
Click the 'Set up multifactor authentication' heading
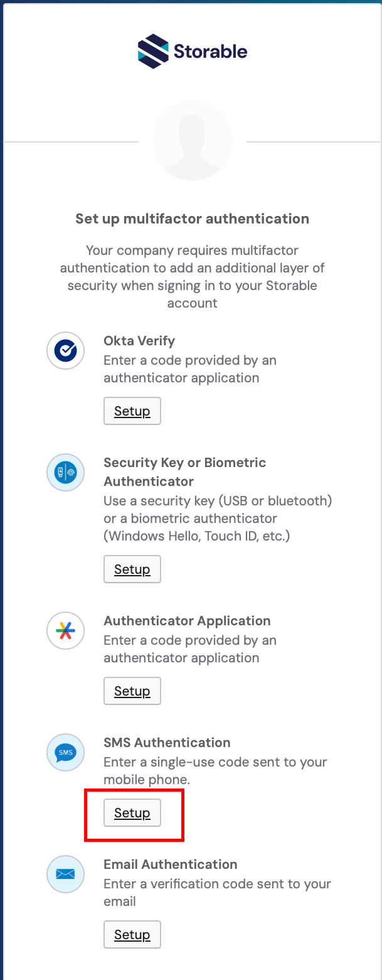192,219
